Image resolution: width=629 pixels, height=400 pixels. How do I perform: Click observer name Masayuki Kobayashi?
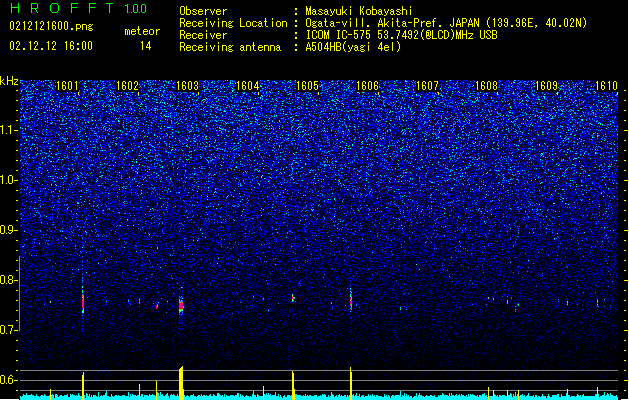pos(359,11)
